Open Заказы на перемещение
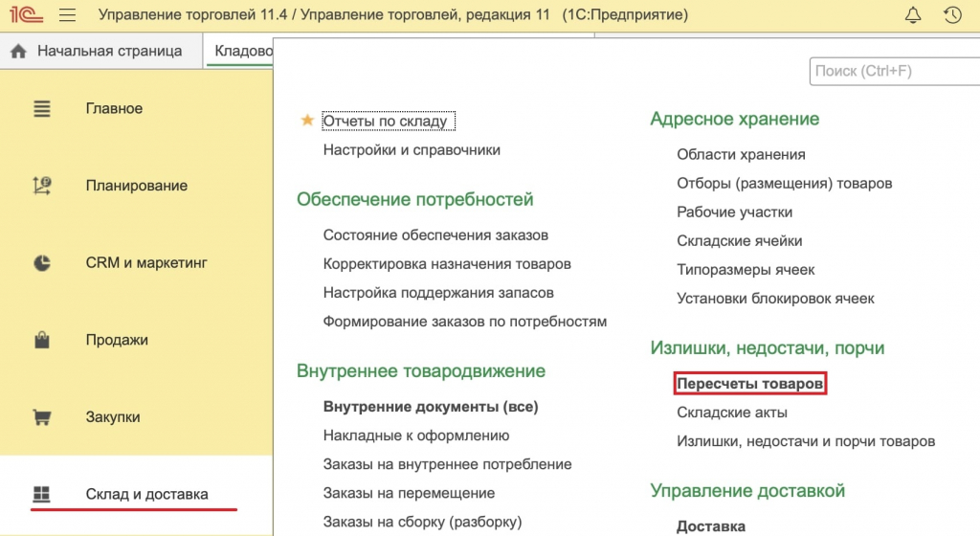 pos(409,493)
